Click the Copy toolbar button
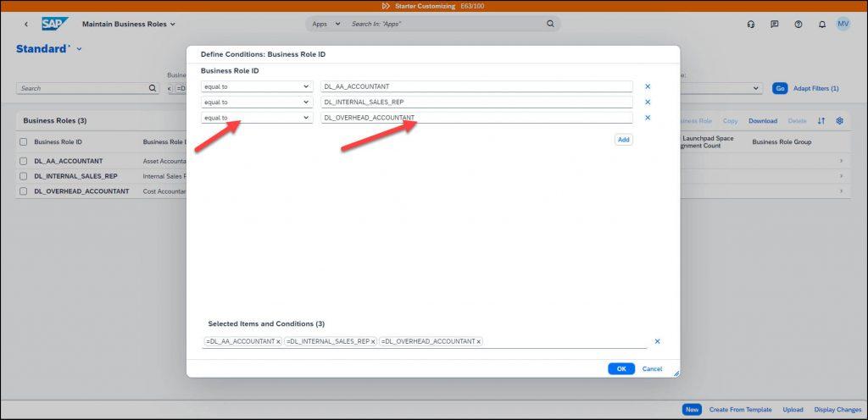868x420 pixels. [x=730, y=121]
